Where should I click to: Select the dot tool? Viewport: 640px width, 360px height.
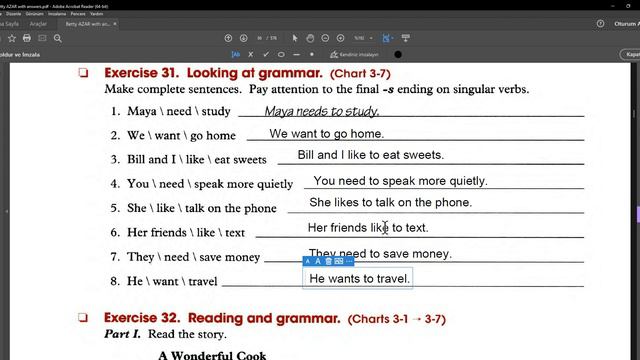click(x=312, y=54)
